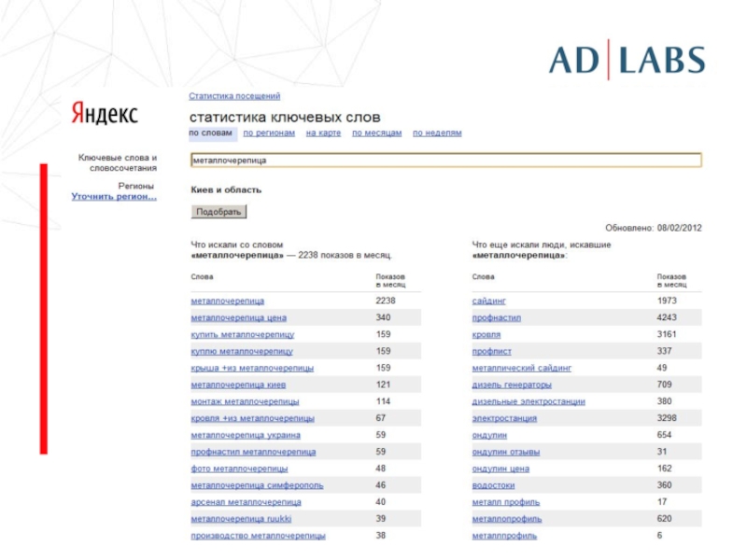747x560 pixels.
Task: Switch to the по месяцам tab
Action: pos(377,133)
